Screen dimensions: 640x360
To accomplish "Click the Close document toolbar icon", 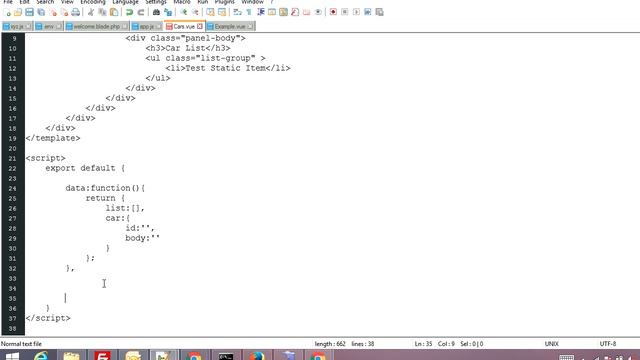I will [53, 12].
